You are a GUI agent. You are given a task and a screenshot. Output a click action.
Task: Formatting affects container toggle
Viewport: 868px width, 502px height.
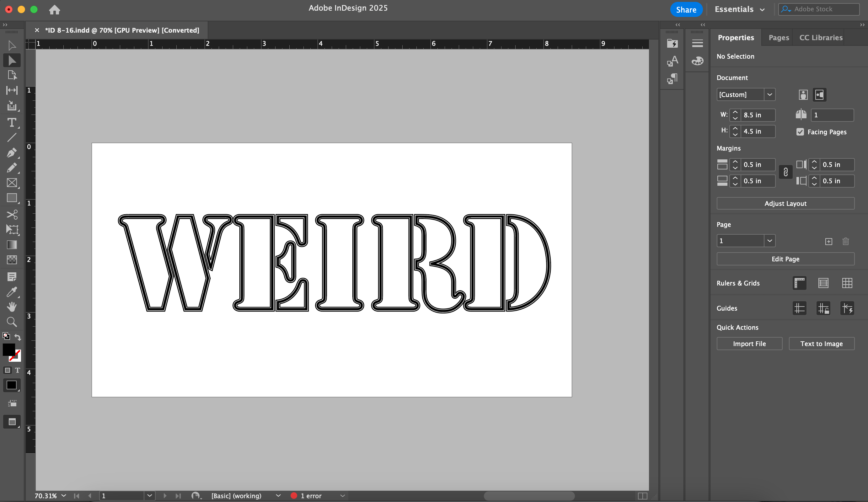7,370
